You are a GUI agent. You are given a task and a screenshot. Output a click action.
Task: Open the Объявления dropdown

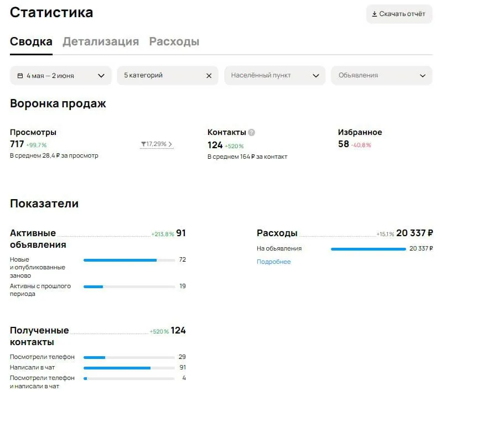pyautogui.click(x=381, y=75)
